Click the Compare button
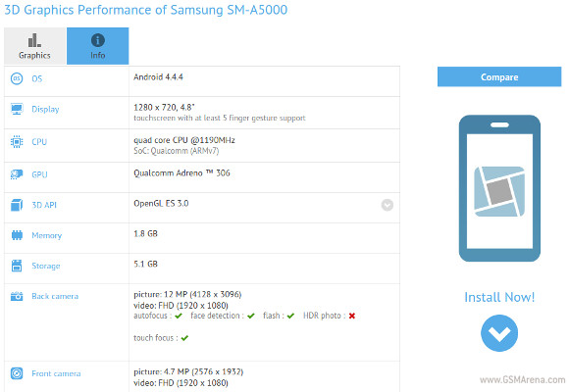This screenshot has width=569, height=392. (499, 76)
